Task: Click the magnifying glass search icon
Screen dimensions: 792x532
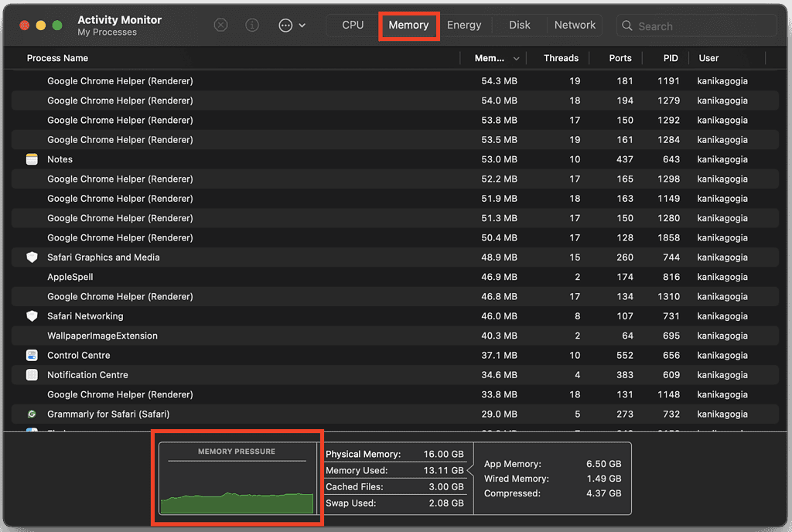Action: tap(626, 26)
